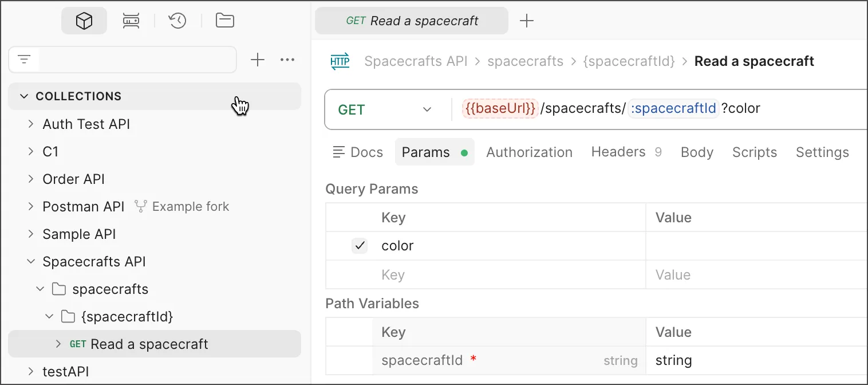Click spacecrafts in the breadcrumb

coord(526,61)
